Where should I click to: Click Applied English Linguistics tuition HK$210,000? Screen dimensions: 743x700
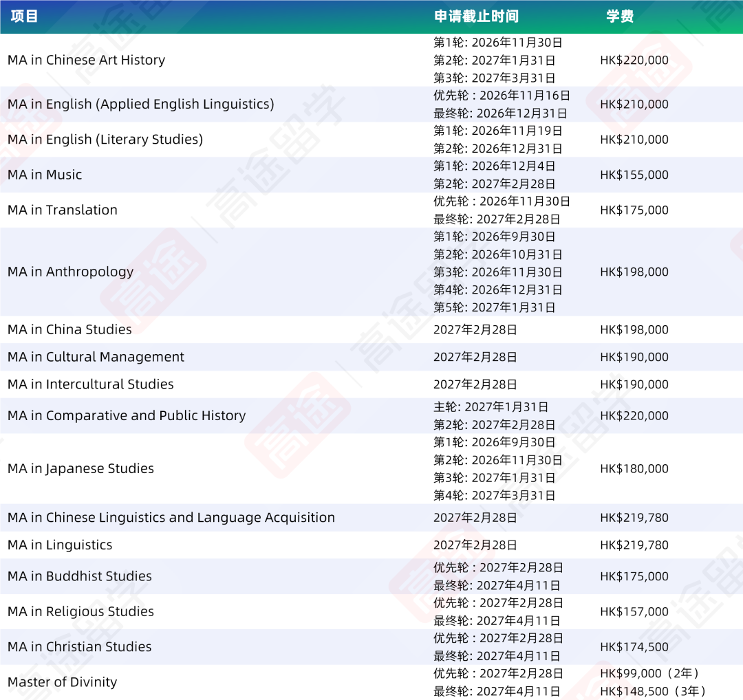(x=634, y=105)
